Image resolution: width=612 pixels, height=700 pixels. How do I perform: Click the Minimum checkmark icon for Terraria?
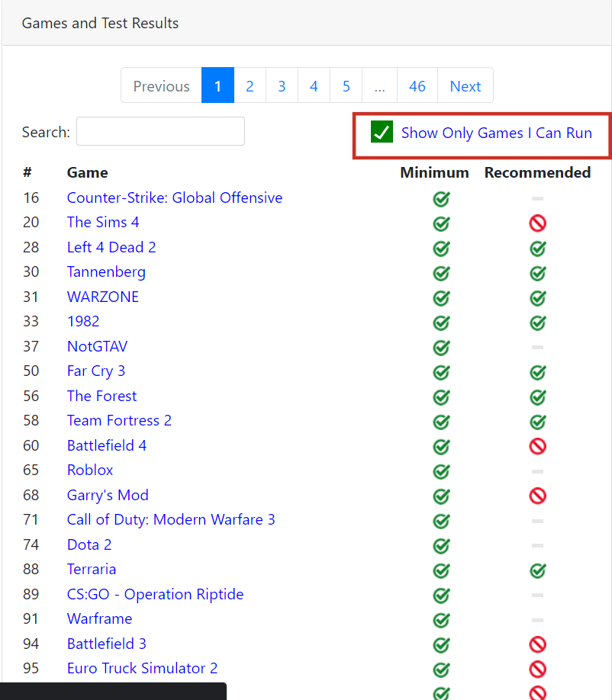(441, 570)
